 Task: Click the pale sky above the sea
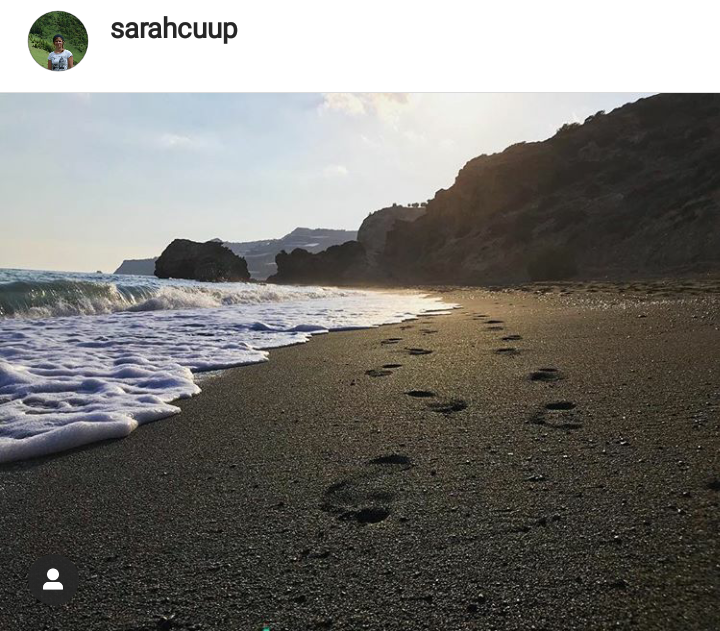pos(161,184)
